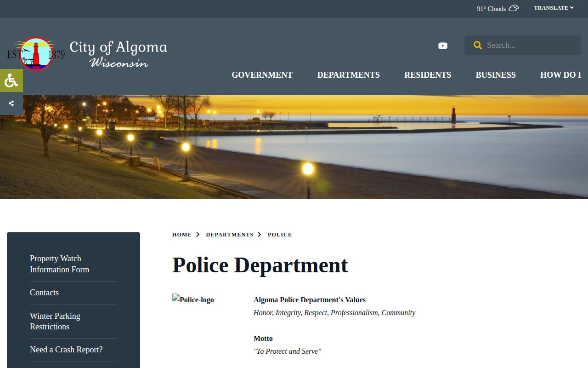Expand the Translate dropdown
The width and height of the screenshot is (588, 368).
click(554, 8)
